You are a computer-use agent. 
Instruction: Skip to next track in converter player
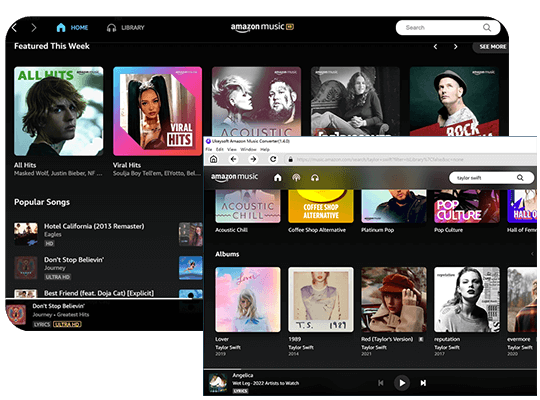tap(423, 383)
